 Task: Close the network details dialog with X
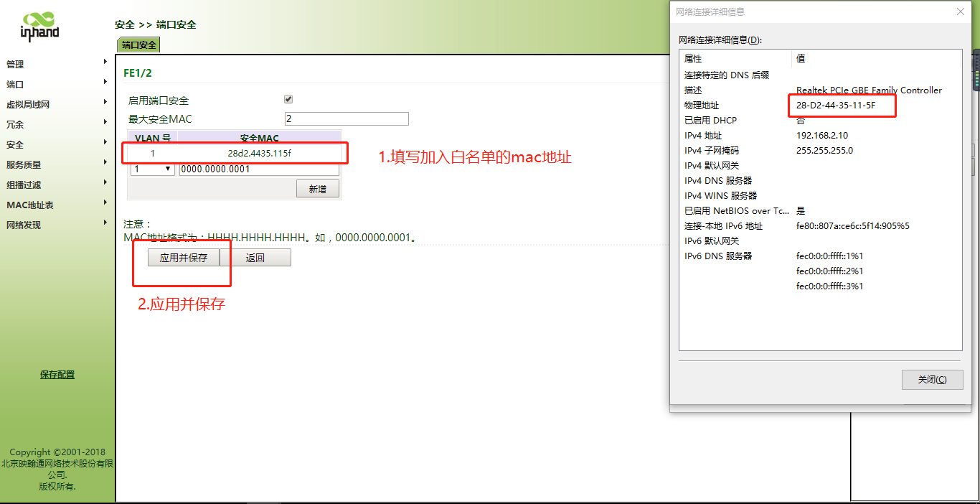(961, 11)
